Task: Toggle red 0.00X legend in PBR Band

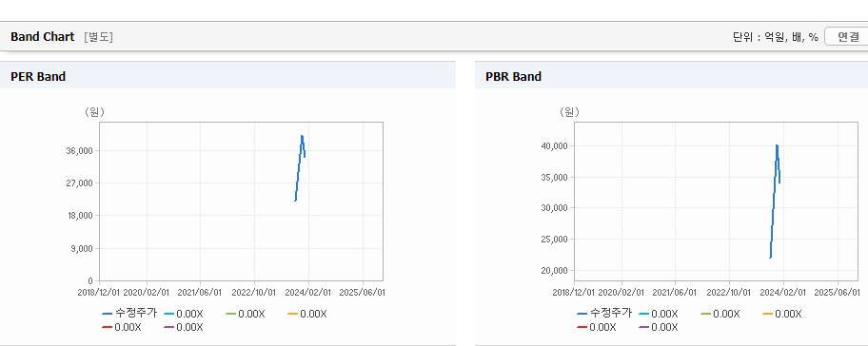Action: (x=597, y=327)
